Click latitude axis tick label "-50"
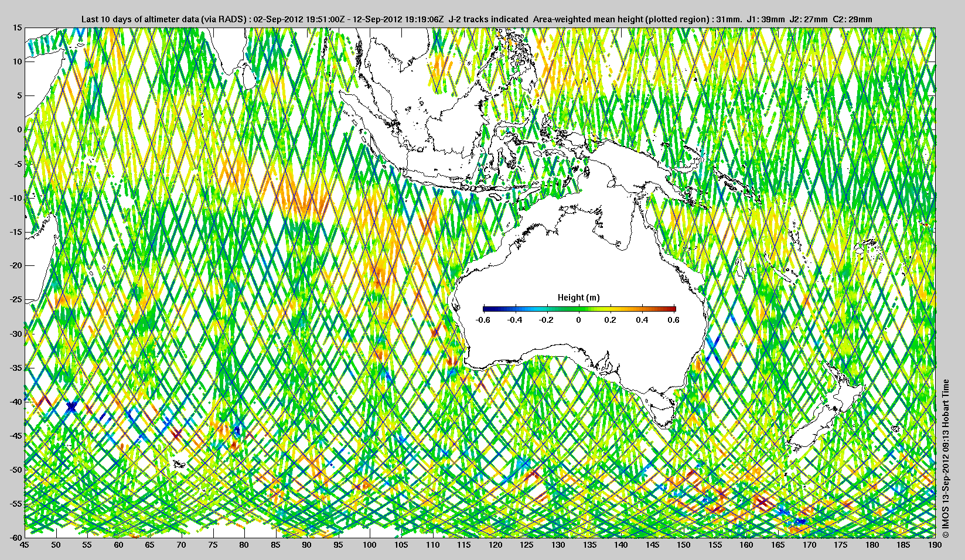This screenshot has width=965, height=560. coord(16,470)
